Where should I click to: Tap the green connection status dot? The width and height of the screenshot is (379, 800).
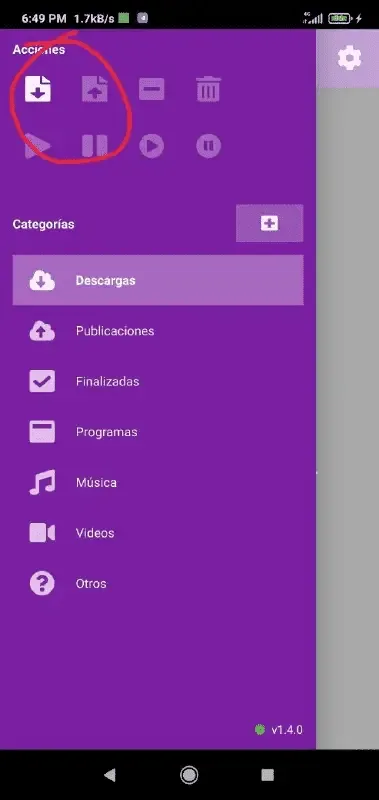pos(260,730)
